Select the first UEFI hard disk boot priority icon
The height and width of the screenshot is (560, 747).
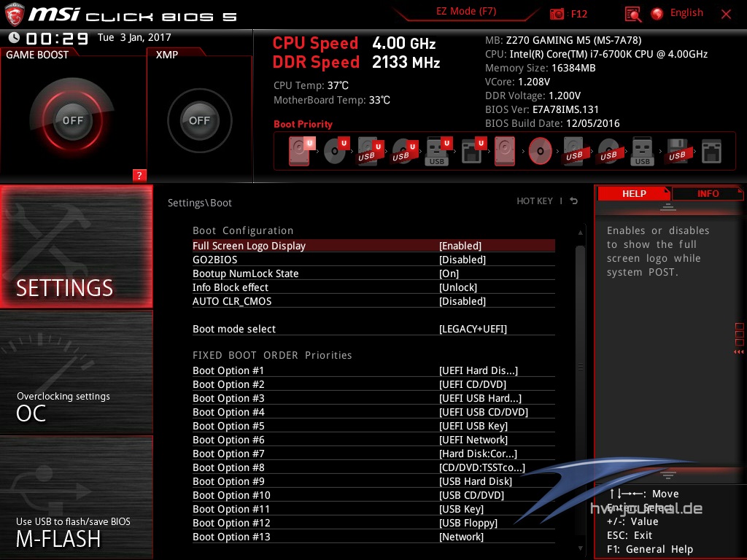[301, 151]
